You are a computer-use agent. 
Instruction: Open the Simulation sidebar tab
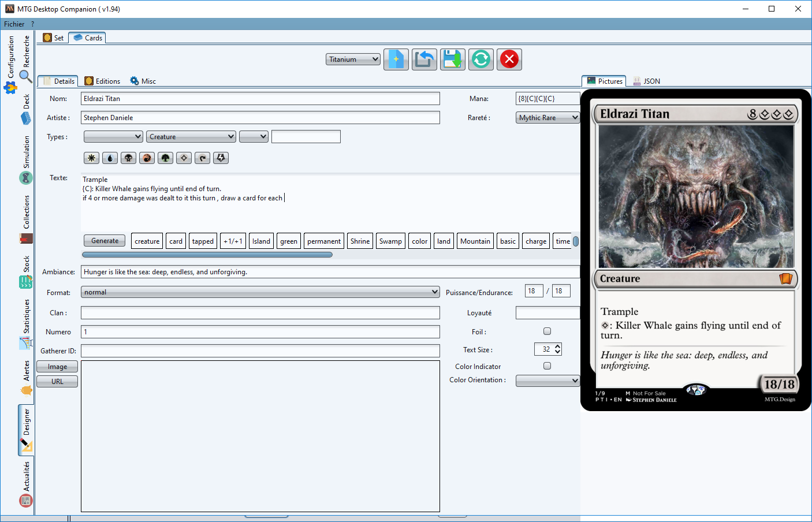click(x=26, y=160)
